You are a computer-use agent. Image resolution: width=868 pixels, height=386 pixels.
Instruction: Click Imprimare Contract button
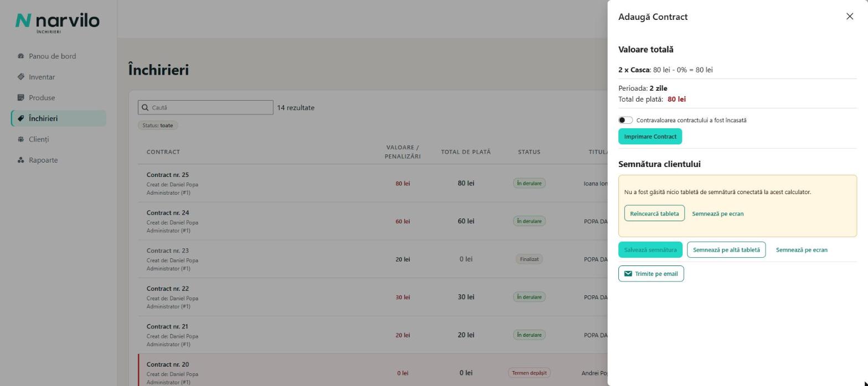click(x=650, y=137)
